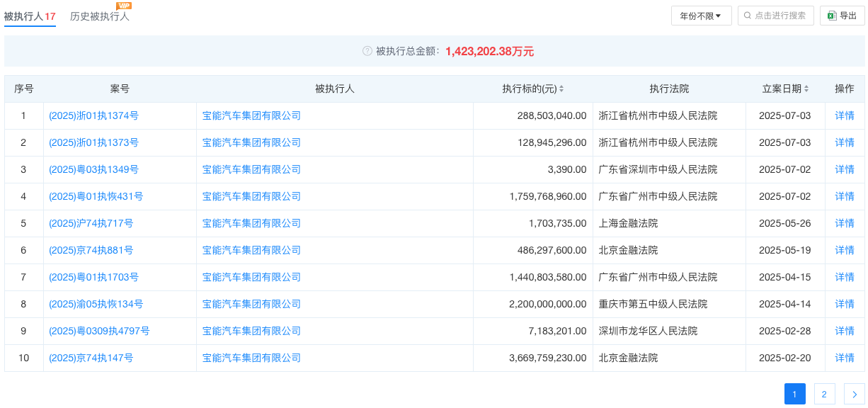The width and height of the screenshot is (868, 408).
Task: Click 宝能汽车集团有限公司 in row 5
Action: [251, 223]
